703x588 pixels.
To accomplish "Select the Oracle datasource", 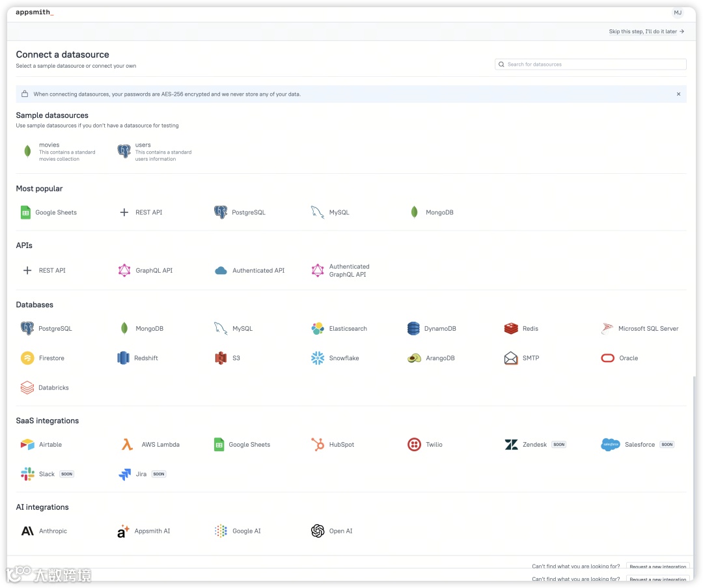I will click(x=620, y=358).
